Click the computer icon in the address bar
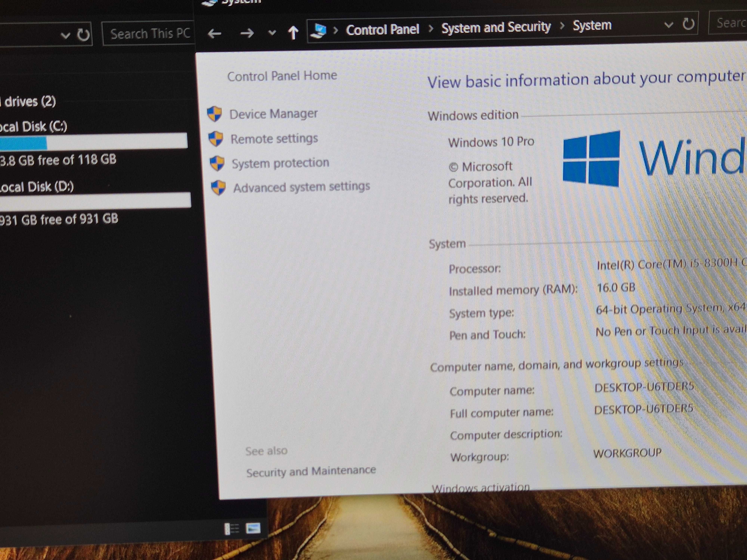 click(x=318, y=31)
